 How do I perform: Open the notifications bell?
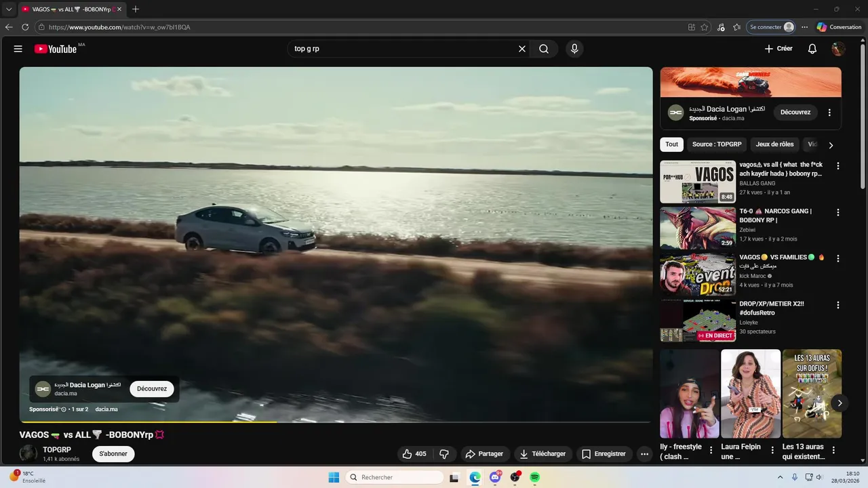click(x=812, y=49)
